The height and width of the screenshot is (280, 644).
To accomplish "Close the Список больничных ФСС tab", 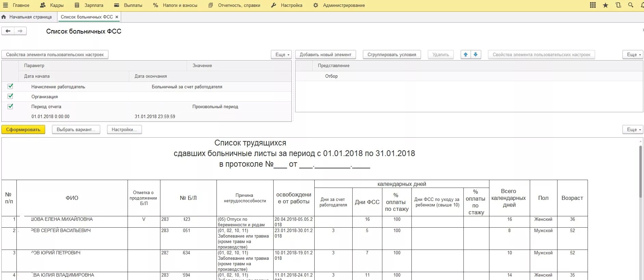I will point(117,17).
